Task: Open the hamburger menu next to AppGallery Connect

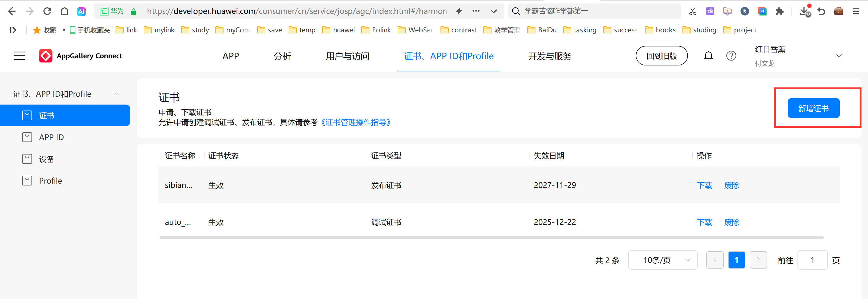Action: tap(20, 56)
